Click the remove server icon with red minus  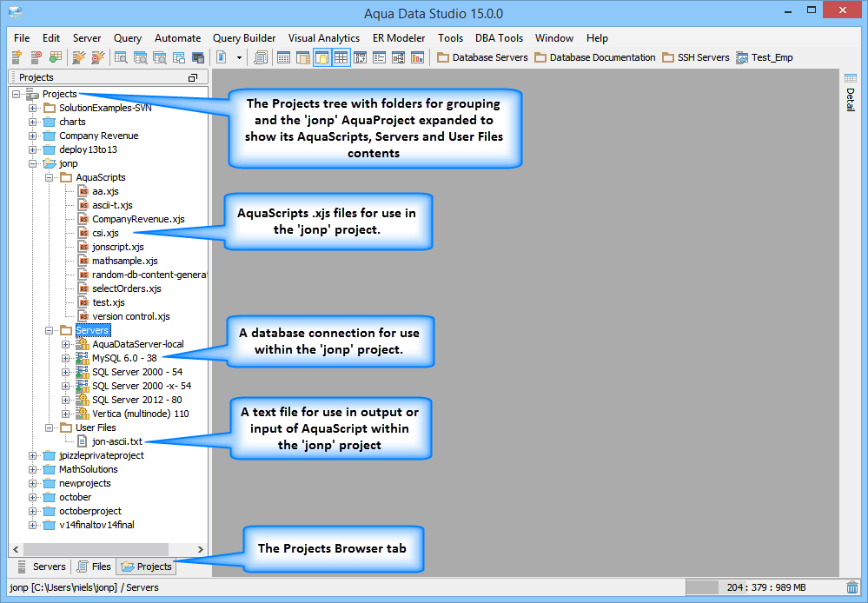click(x=36, y=57)
